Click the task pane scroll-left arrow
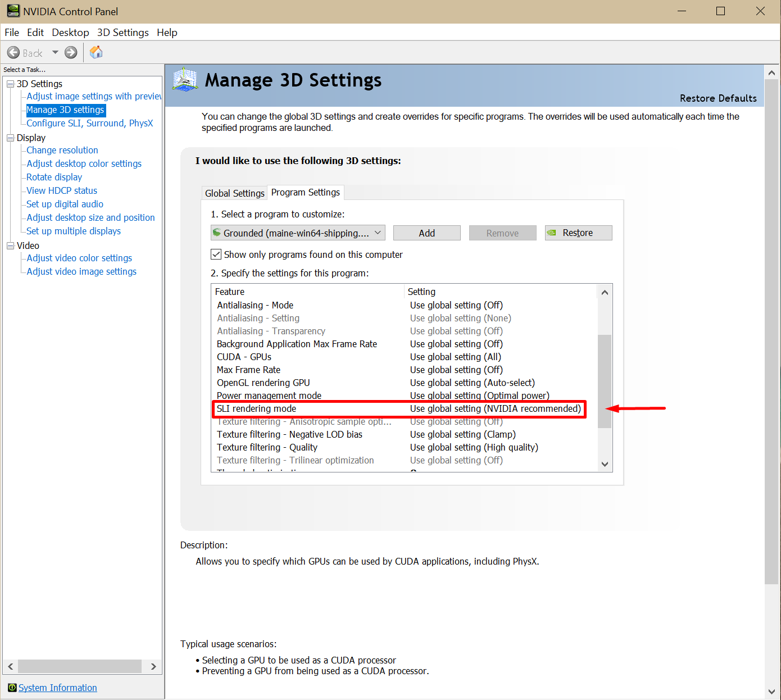The height and width of the screenshot is (700, 781). tap(10, 666)
